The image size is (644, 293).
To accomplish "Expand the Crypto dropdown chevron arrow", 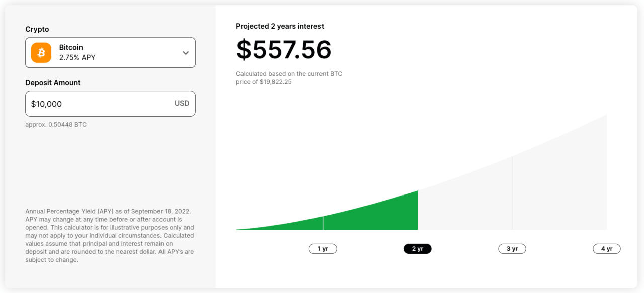I will (x=186, y=53).
